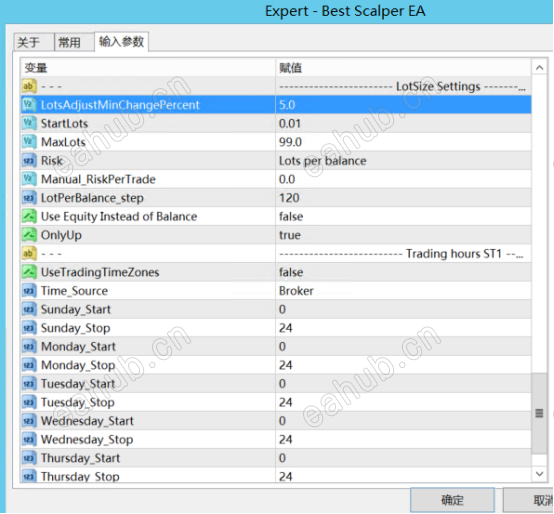The image size is (554, 514).
Task: Click the integer icon beside Risk
Action: [29, 161]
